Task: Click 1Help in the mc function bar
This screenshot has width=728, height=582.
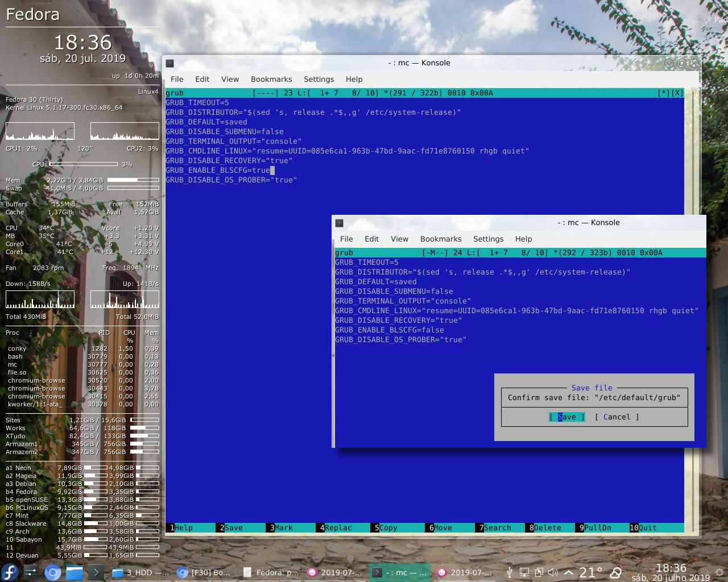Action: click(181, 527)
